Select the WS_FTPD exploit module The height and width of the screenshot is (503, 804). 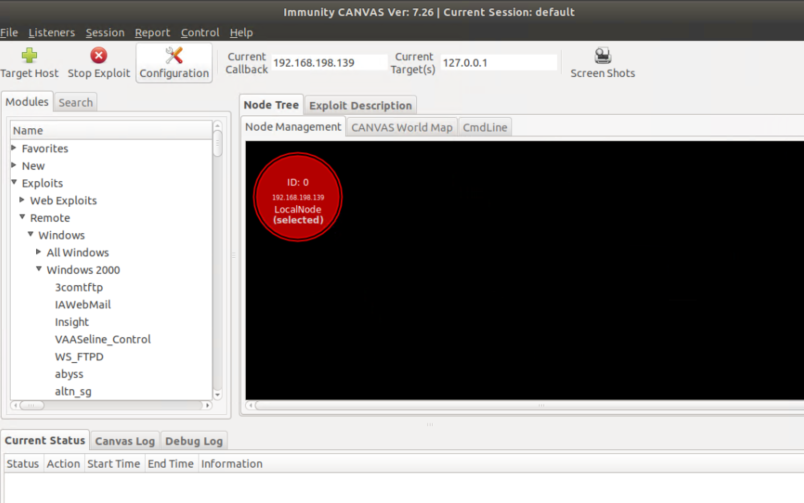[79, 357]
